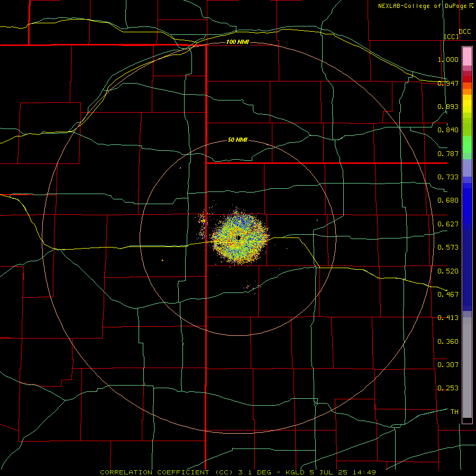Click the 0.573 legend value
Image resolution: width=476 pixels, height=476 pixels.
pos(448,248)
